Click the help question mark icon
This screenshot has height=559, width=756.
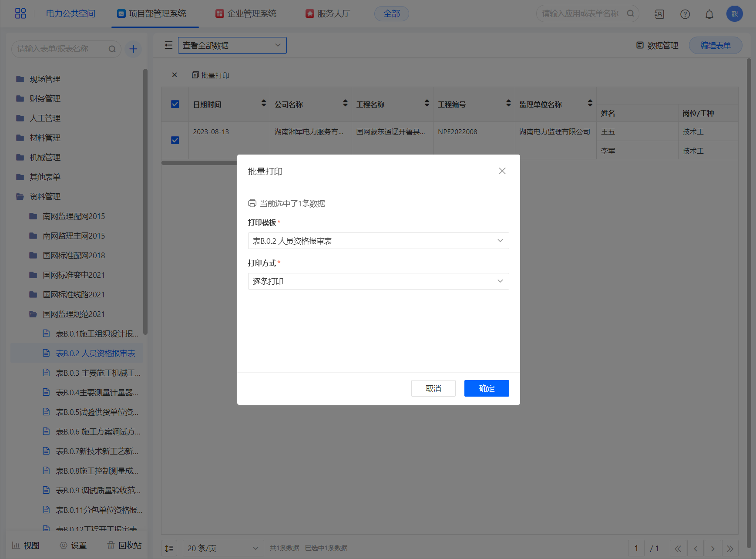(685, 14)
